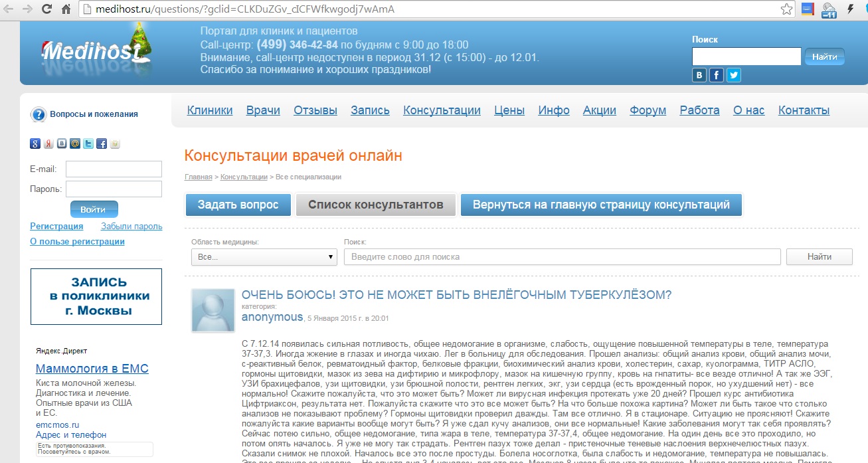Open Twitter icon under header search
Viewport: 868px width, 463px height.
coord(733,75)
